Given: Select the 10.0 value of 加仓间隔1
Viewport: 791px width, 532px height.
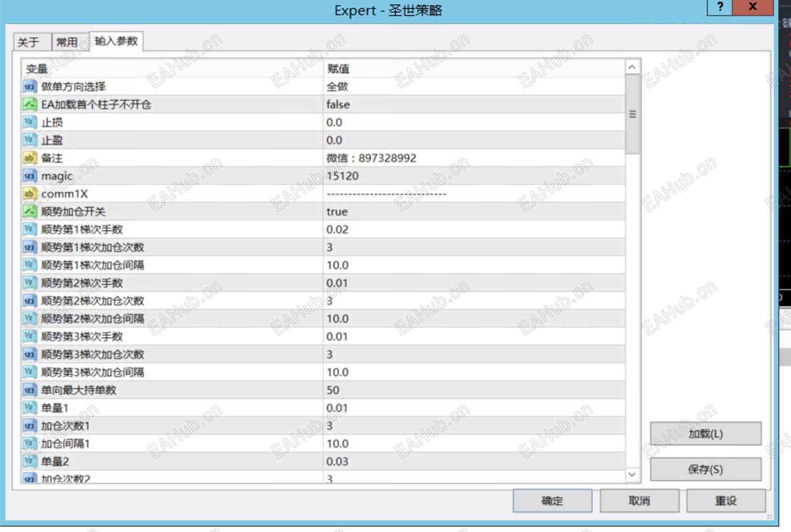Looking at the screenshot, I should pyautogui.click(x=338, y=444).
